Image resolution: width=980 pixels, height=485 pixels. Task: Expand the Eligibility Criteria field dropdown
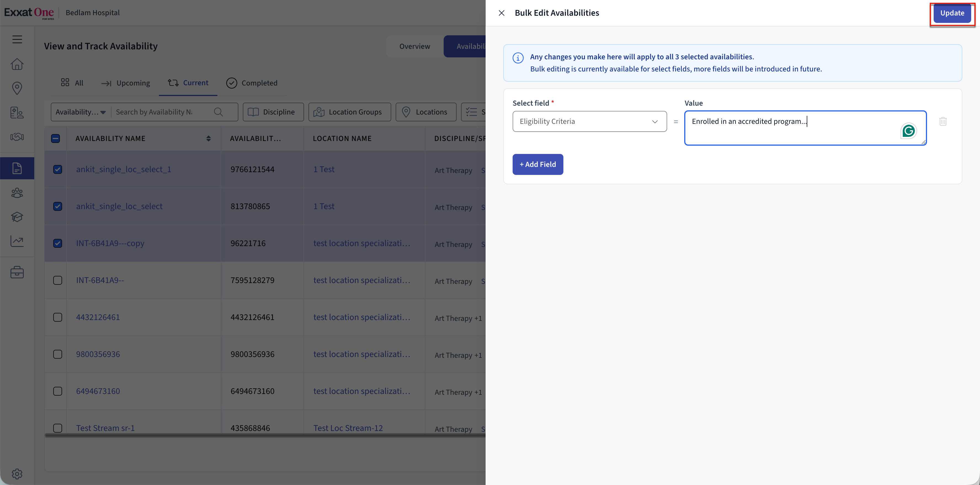coord(589,121)
